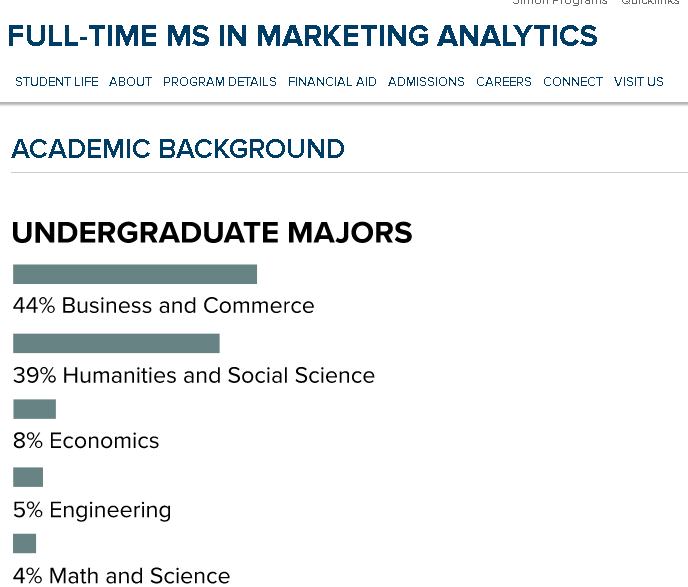Image resolution: width=688 pixels, height=587 pixels.
Task: Click the 44% Business and Commerce bar
Action: (x=135, y=274)
